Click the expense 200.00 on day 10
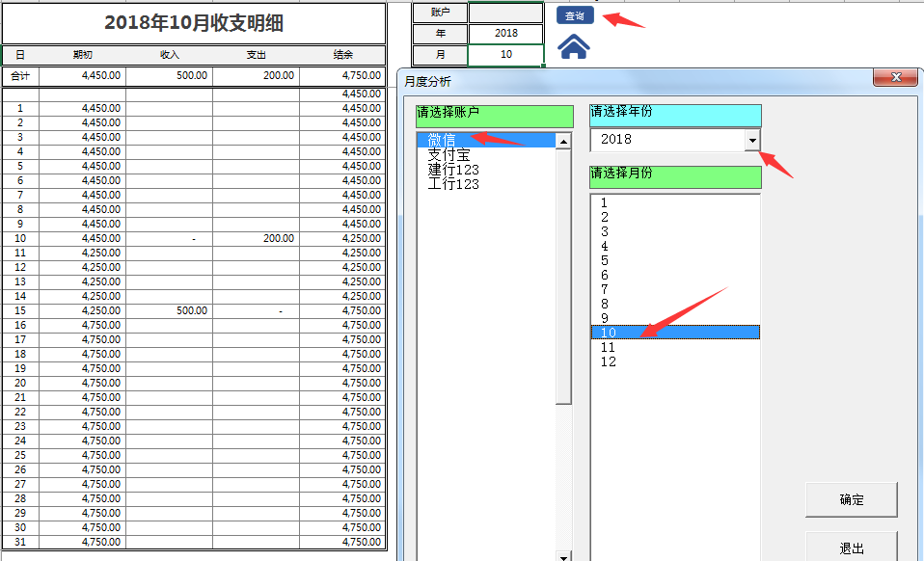This screenshot has width=924, height=561. click(x=256, y=238)
